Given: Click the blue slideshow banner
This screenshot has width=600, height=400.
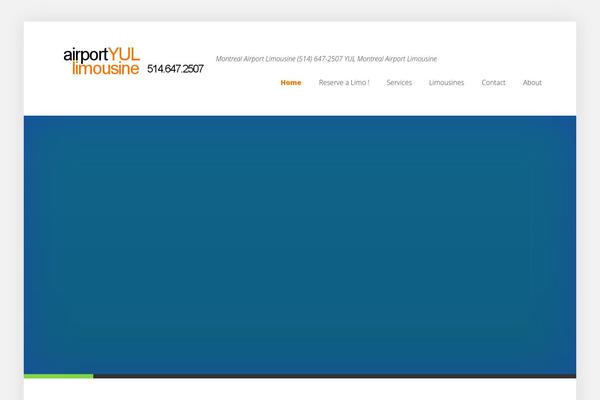Looking at the screenshot, I should click(x=300, y=245).
